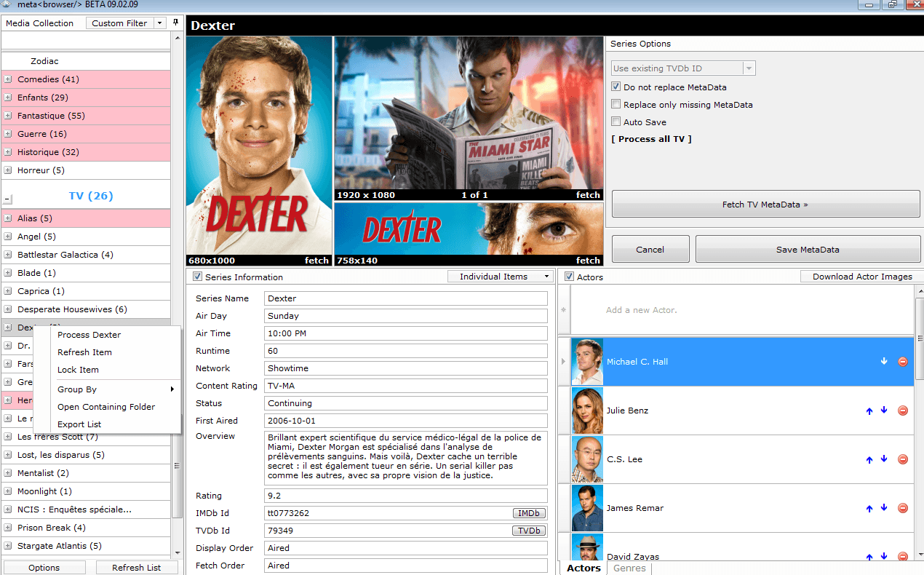The image size is (924, 575).
Task: Click the Fetch TV MetaData button
Action: tap(765, 205)
